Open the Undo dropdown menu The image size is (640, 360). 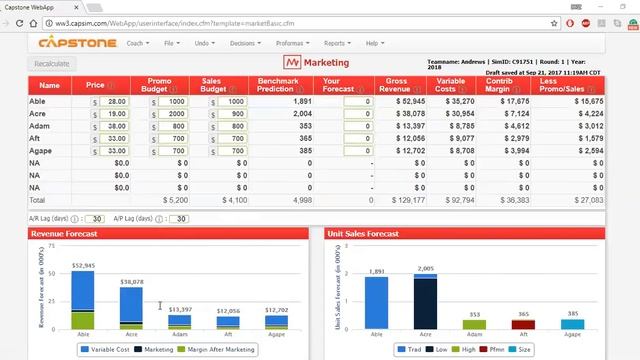click(x=204, y=43)
